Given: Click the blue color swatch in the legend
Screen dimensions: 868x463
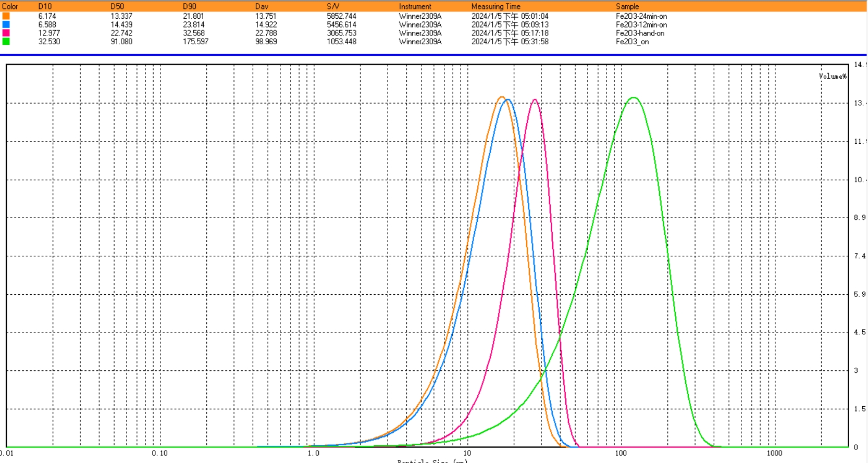Looking at the screenshot, I should point(6,24).
